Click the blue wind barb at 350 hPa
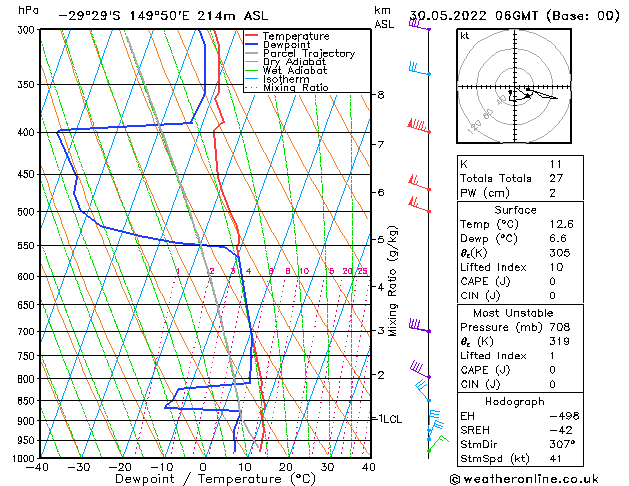 [x=420, y=69]
